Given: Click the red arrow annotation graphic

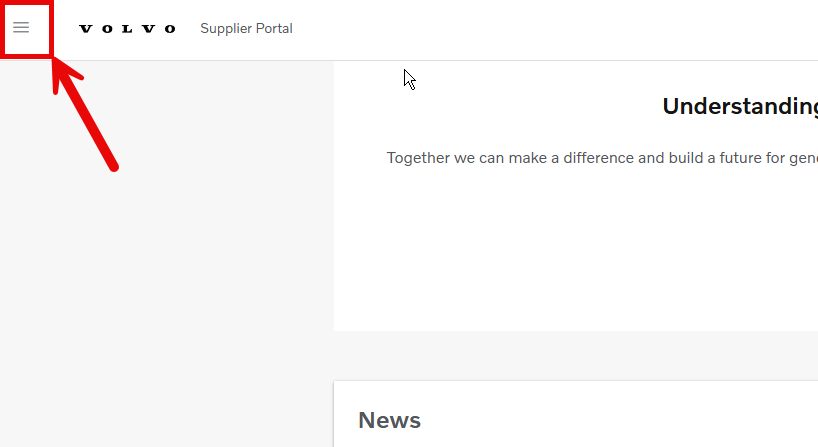Looking at the screenshot, I should pyautogui.click(x=85, y=114).
